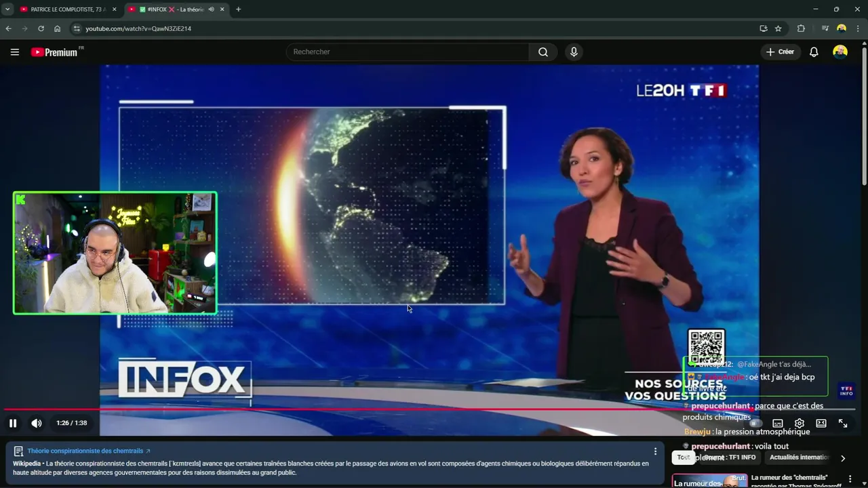
Task: Install app via address bar icon
Action: point(764,28)
